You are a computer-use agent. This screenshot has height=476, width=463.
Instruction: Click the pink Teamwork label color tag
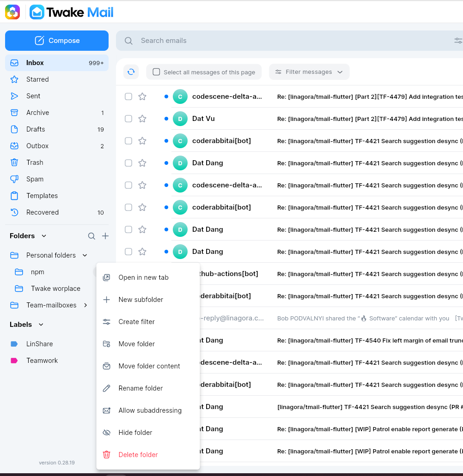(14, 361)
